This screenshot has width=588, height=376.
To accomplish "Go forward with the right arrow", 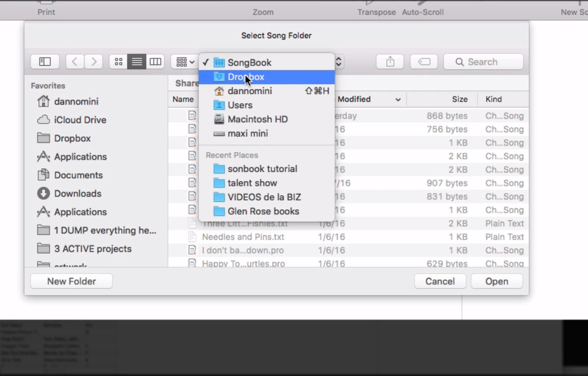I will click(x=94, y=62).
